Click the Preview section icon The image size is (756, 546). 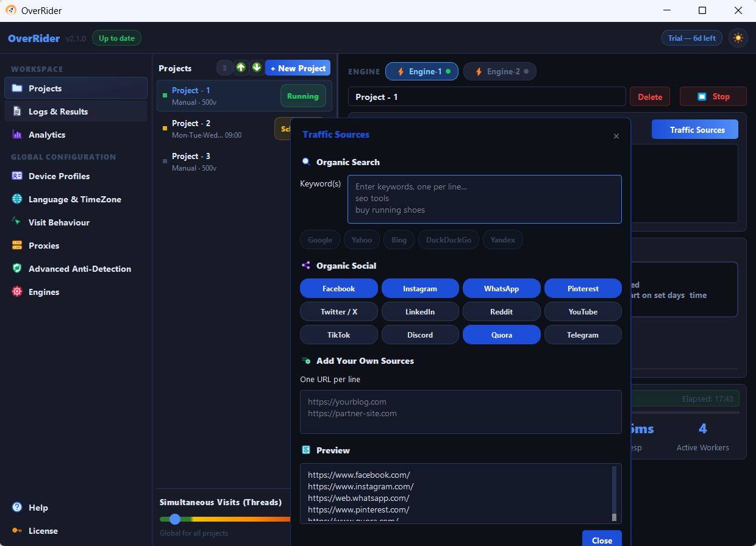(306, 450)
